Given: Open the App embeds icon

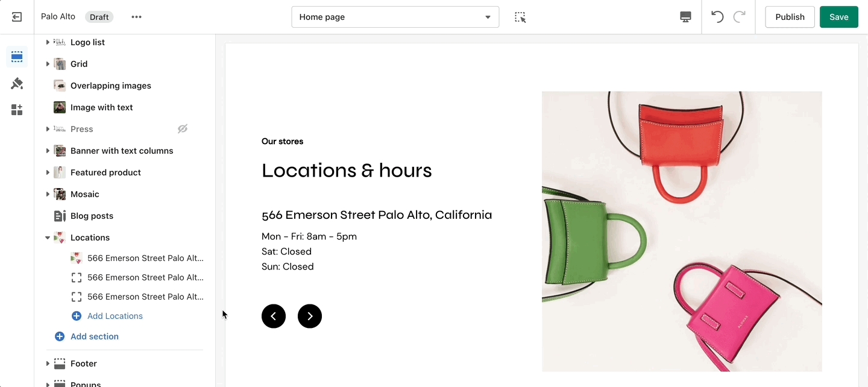Looking at the screenshot, I should pos(17,110).
